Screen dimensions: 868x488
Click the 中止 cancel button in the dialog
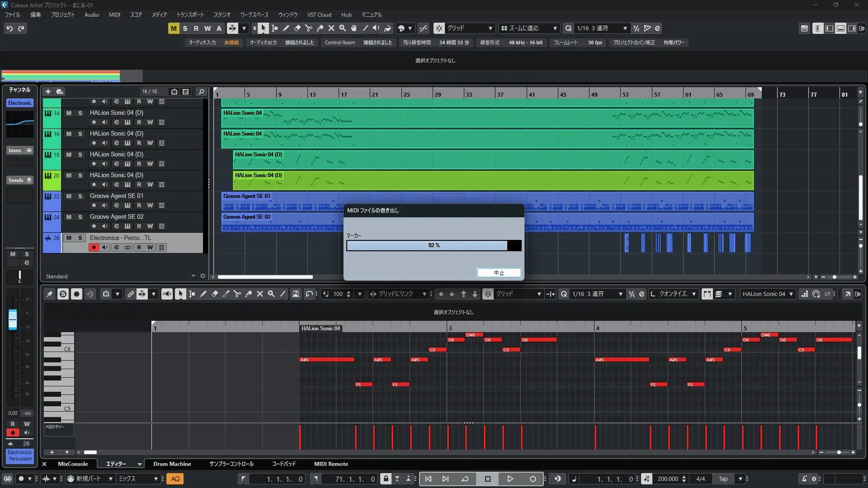click(x=499, y=272)
